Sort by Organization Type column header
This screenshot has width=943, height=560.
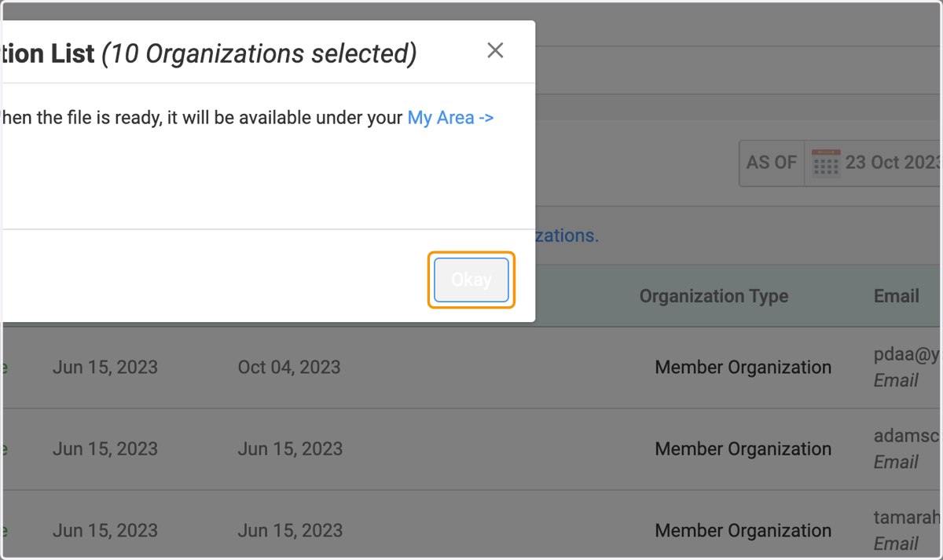pos(714,296)
